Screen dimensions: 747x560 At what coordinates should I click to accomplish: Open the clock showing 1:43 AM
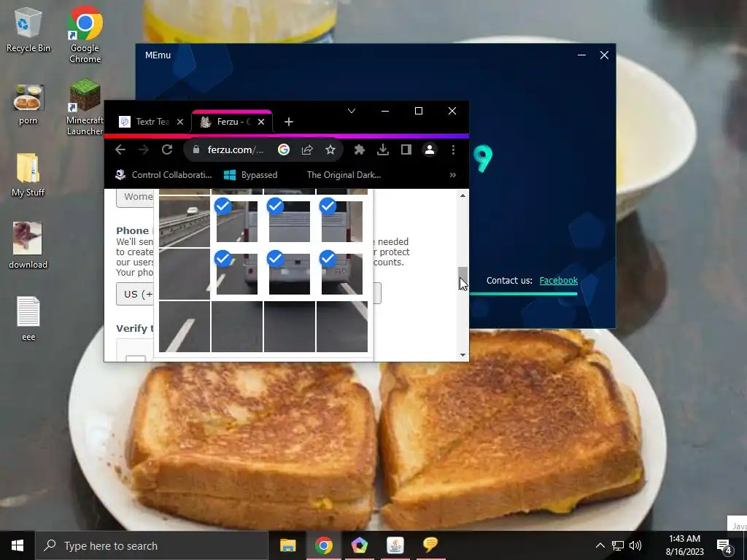click(684, 545)
